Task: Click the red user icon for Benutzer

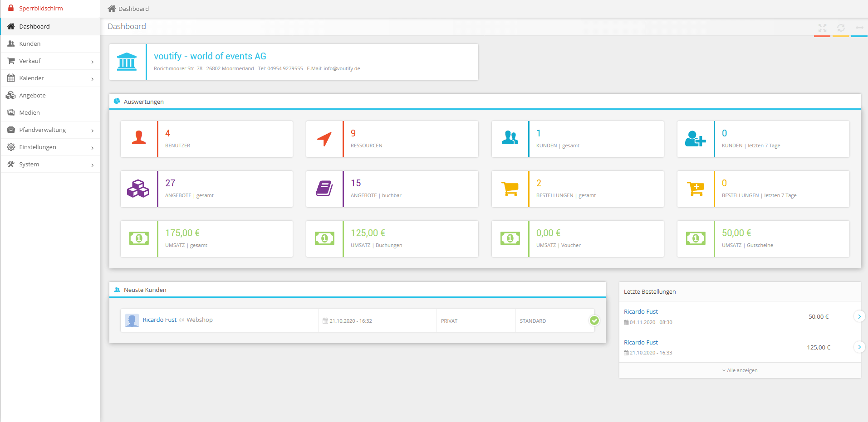Action: coord(139,138)
